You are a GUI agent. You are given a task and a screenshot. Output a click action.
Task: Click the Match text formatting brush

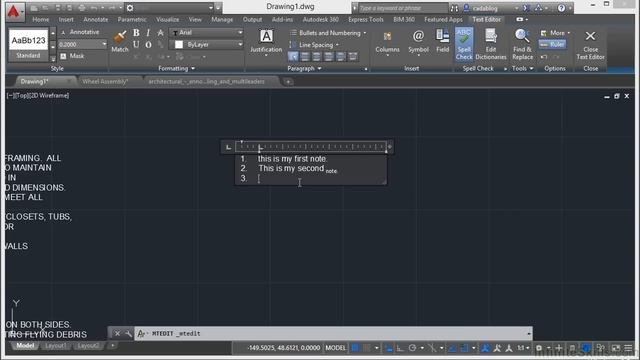point(120,41)
